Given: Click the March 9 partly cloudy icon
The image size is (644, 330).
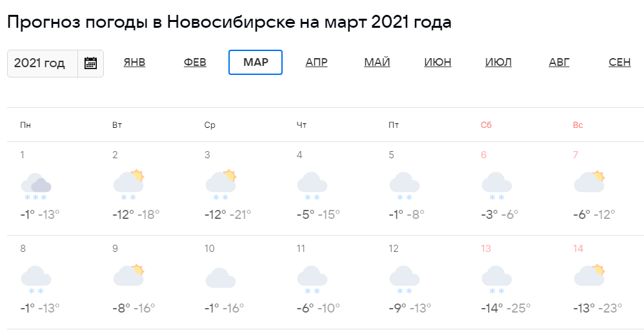Looking at the screenshot, I should click(128, 275).
